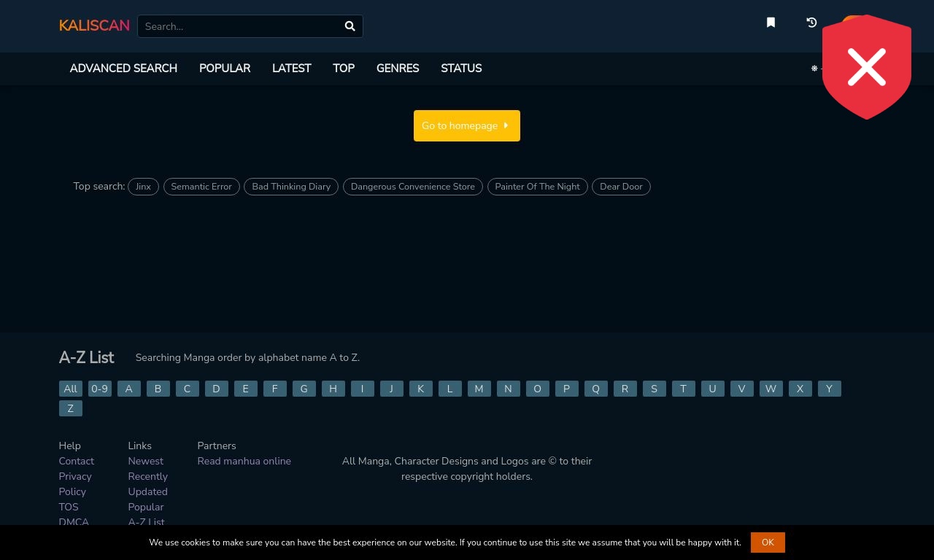The width and height of the screenshot is (934, 560).
Task: Select the LATEST nav item
Action: pyautogui.click(x=291, y=69)
